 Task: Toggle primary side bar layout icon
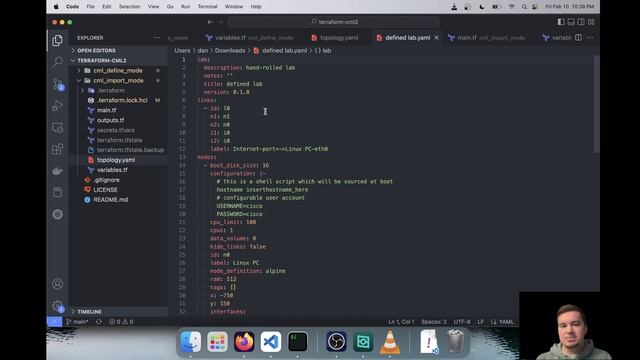pos(561,22)
